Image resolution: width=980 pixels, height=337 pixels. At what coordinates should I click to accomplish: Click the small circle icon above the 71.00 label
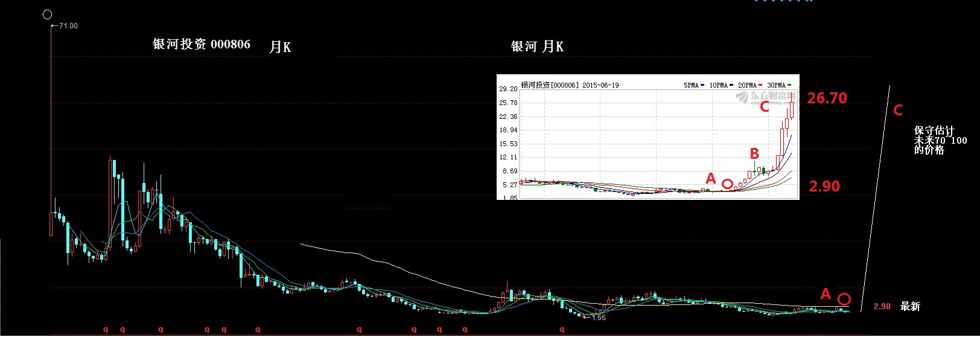click(48, 14)
